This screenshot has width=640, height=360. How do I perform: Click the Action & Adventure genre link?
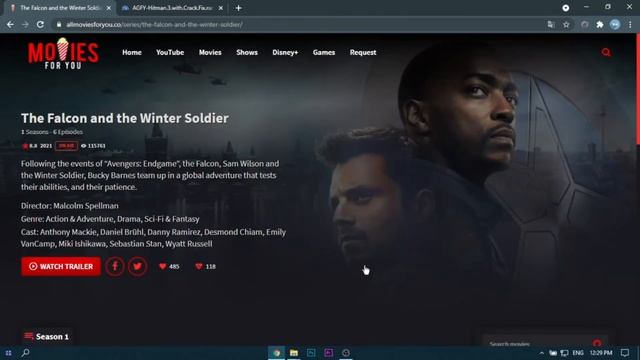pos(79,219)
